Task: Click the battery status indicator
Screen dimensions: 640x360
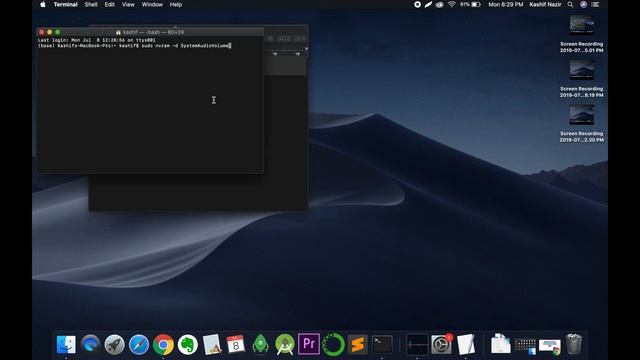Action: (471, 4)
